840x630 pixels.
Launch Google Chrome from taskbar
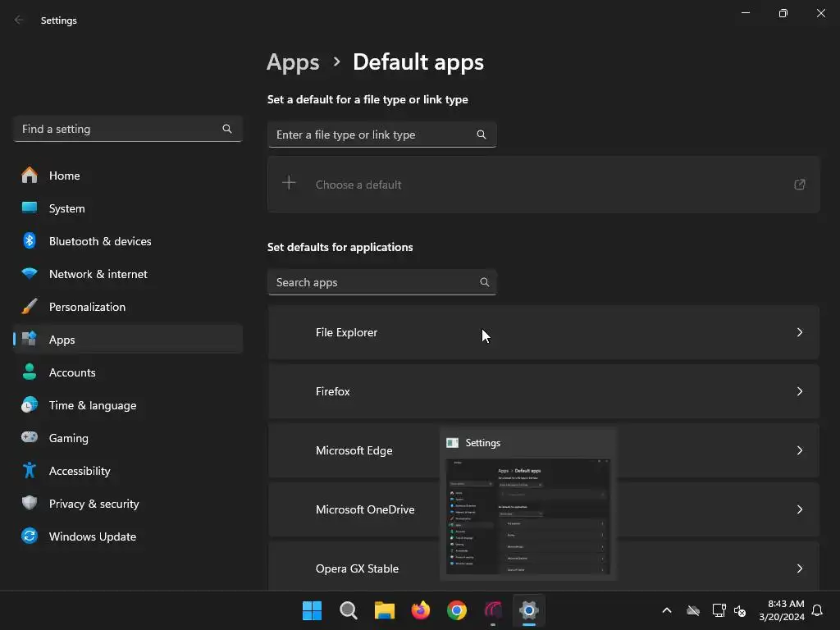456,610
